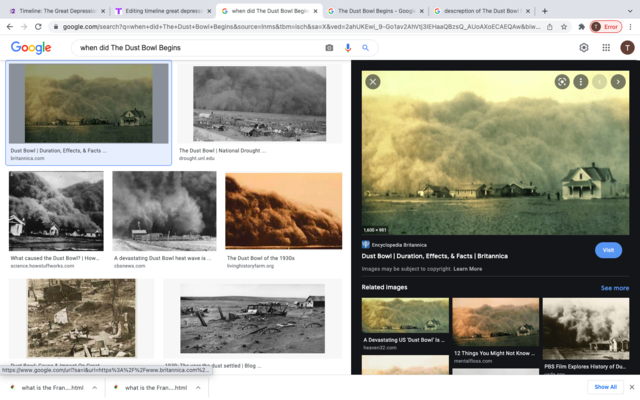640x400 pixels.
Task: Click the Encyclopedia Britannica source label
Action: pyautogui.click(x=399, y=245)
